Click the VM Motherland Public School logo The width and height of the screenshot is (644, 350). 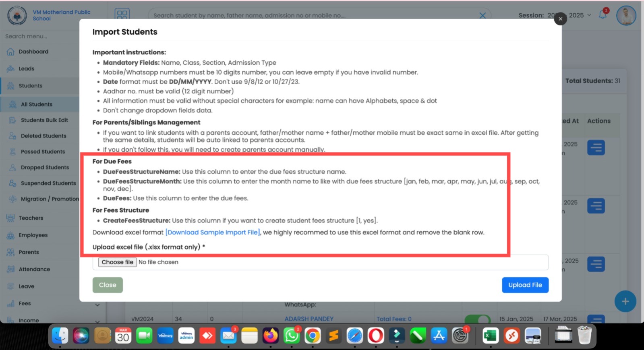tap(17, 16)
